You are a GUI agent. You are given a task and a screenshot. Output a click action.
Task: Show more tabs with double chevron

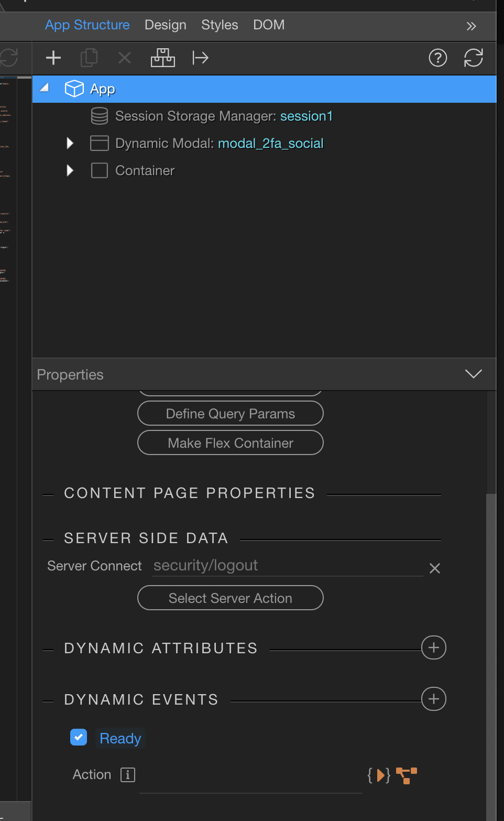click(471, 26)
